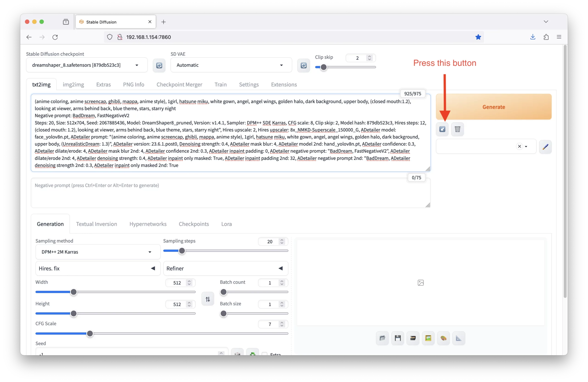Image resolution: width=588 pixels, height=382 pixels.
Task: Send image to extras ruler icon
Action: 459,338
